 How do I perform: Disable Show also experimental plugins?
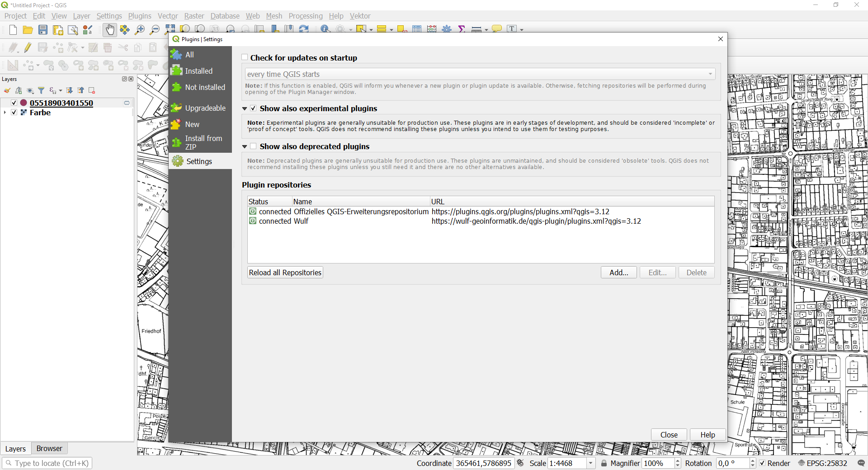pyautogui.click(x=254, y=108)
